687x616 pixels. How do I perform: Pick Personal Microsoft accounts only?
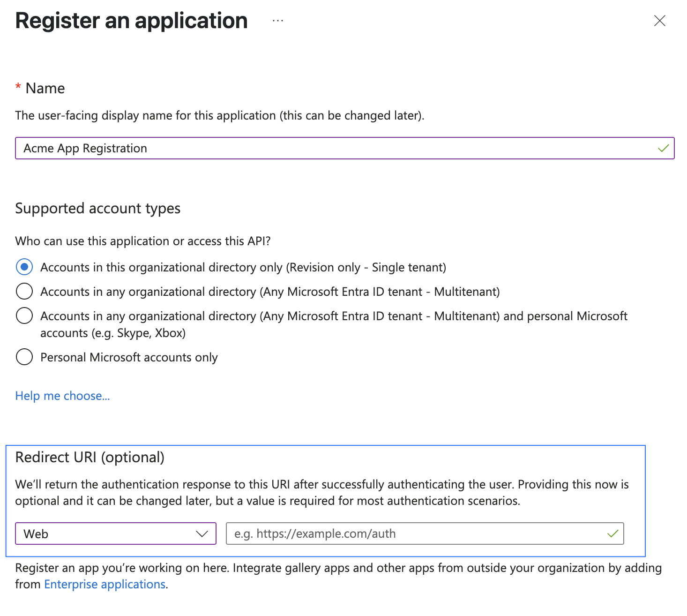pyautogui.click(x=24, y=357)
